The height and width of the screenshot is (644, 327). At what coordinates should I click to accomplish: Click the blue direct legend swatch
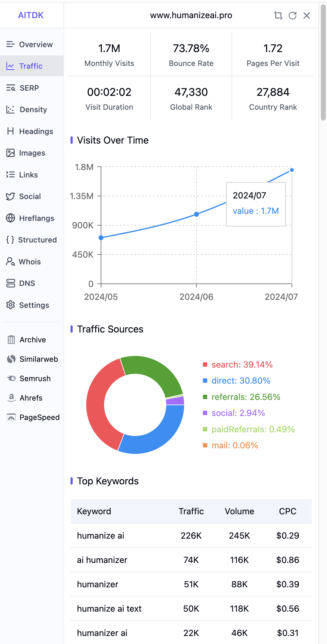205,381
